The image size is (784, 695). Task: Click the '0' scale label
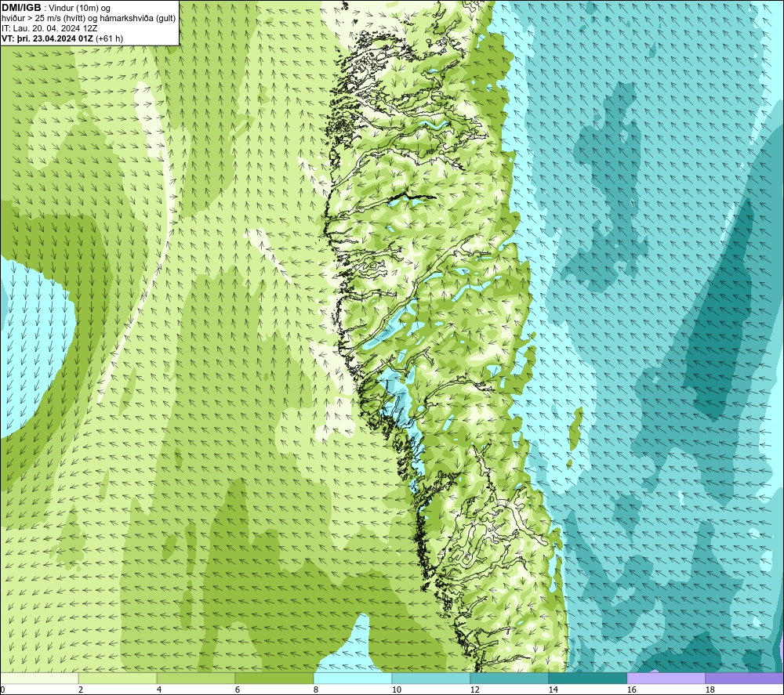coord(2,690)
